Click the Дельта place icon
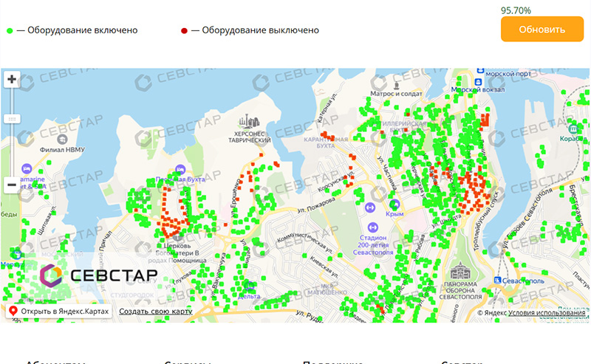The width and height of the screenshot is (591, 364). 249,286
